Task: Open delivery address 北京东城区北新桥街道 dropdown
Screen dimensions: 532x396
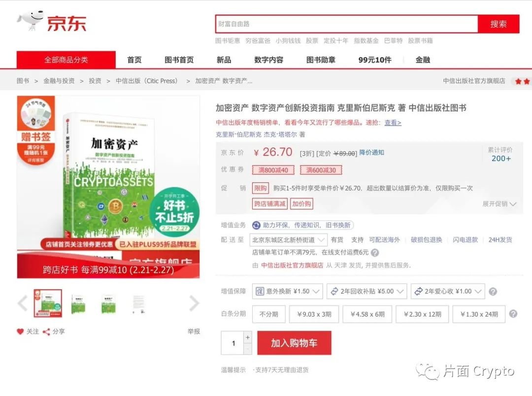Action: pos(288,240)
